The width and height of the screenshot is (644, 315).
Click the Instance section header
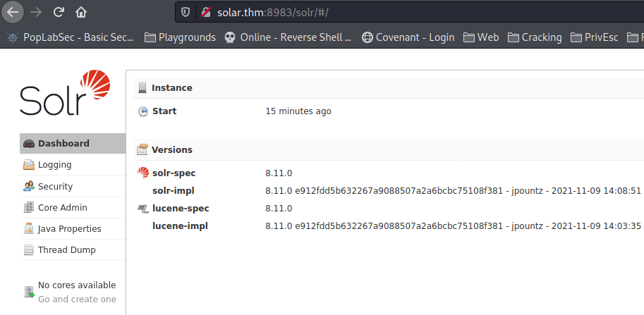389,88
